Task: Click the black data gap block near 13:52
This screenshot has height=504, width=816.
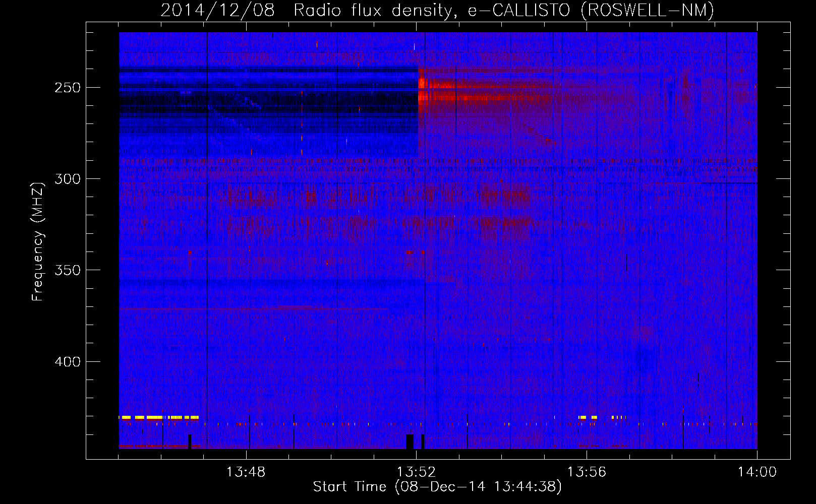Action: coord(410,442)
